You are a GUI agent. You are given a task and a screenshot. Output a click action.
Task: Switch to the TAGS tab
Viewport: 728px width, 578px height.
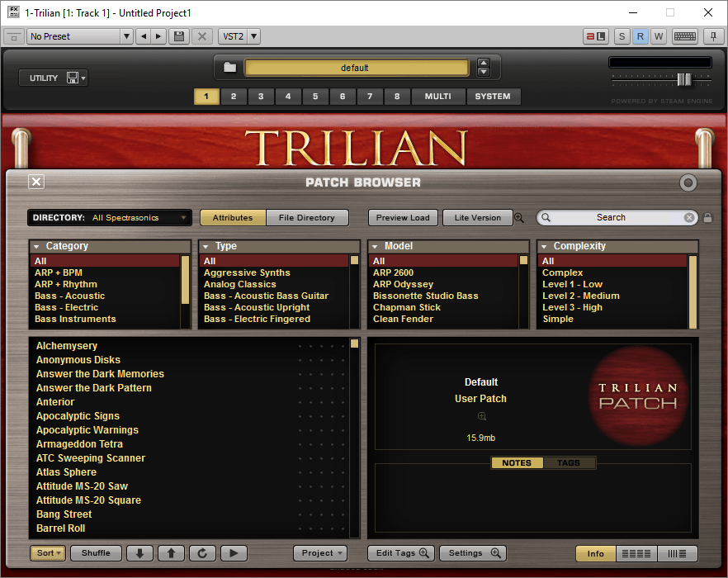[x=569, y=462]
